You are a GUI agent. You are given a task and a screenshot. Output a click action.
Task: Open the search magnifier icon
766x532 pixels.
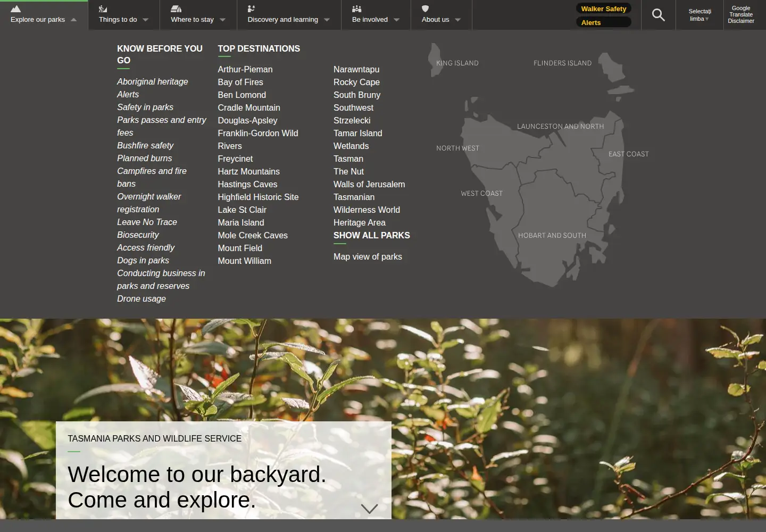click(x=659, y=15)
